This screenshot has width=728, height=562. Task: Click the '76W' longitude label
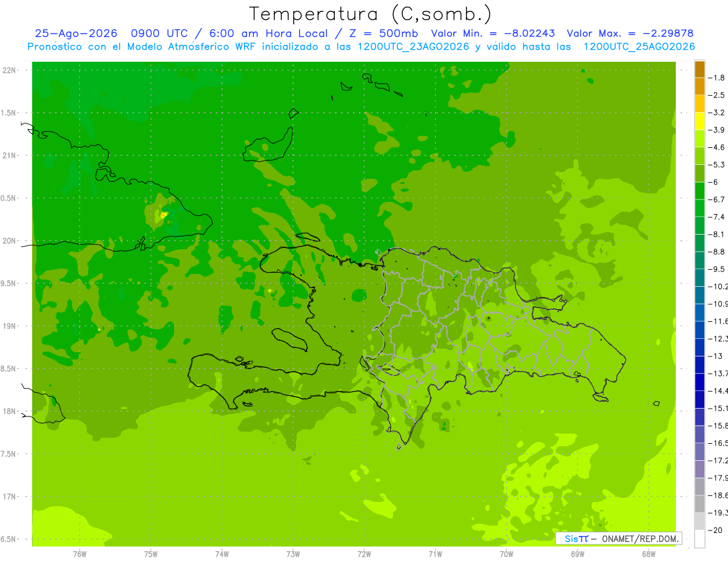(79, 554)
